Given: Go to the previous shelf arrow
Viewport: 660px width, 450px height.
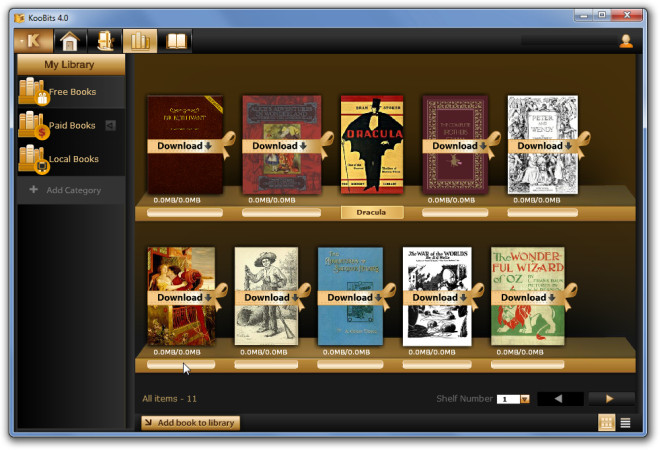Looking at the screenshot, I should click(x=560, y=398).
